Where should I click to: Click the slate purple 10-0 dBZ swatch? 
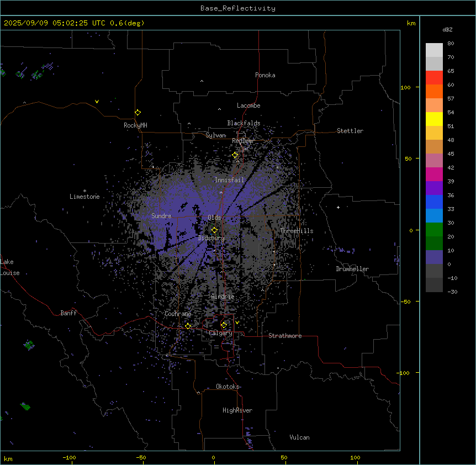[434, 257]
